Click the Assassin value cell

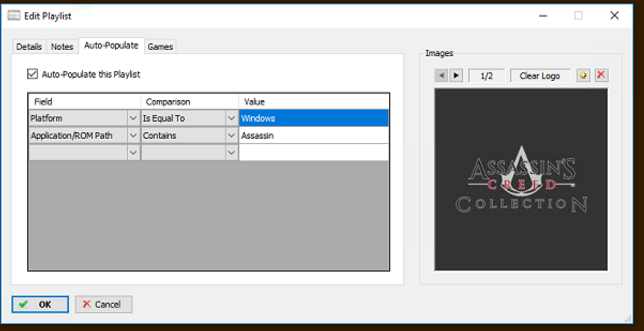(314, 136)
